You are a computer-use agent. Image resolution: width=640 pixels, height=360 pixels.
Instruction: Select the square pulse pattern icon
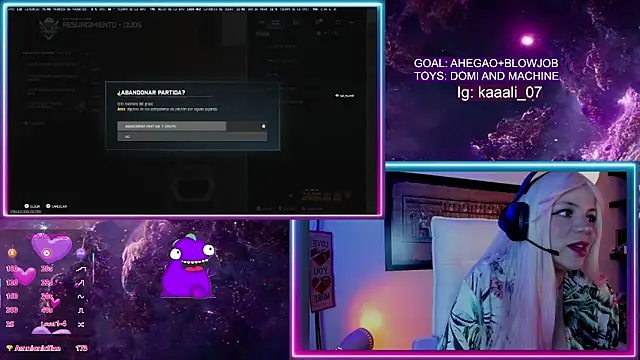click(x=81, y=311)
